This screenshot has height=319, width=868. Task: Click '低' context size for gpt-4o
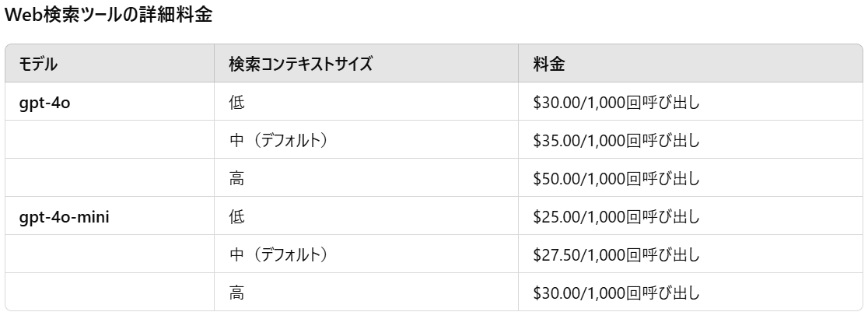point(236,103)
